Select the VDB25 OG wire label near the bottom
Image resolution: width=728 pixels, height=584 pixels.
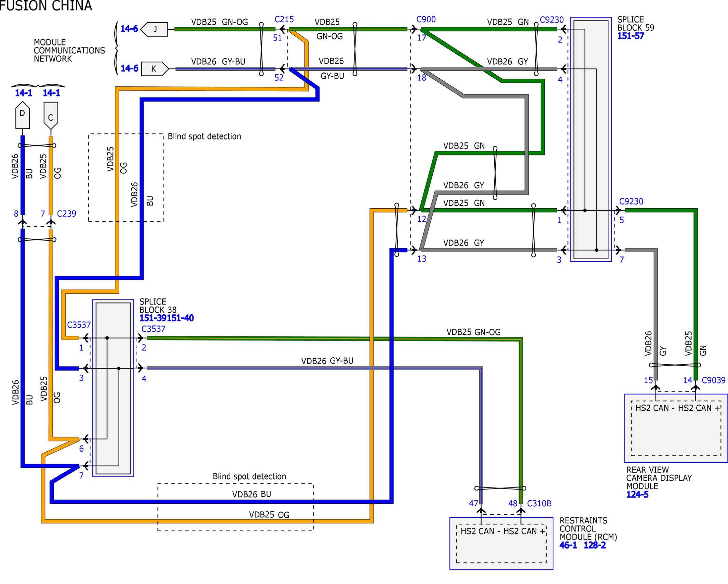pyautogui.click(x=269, y=515)
